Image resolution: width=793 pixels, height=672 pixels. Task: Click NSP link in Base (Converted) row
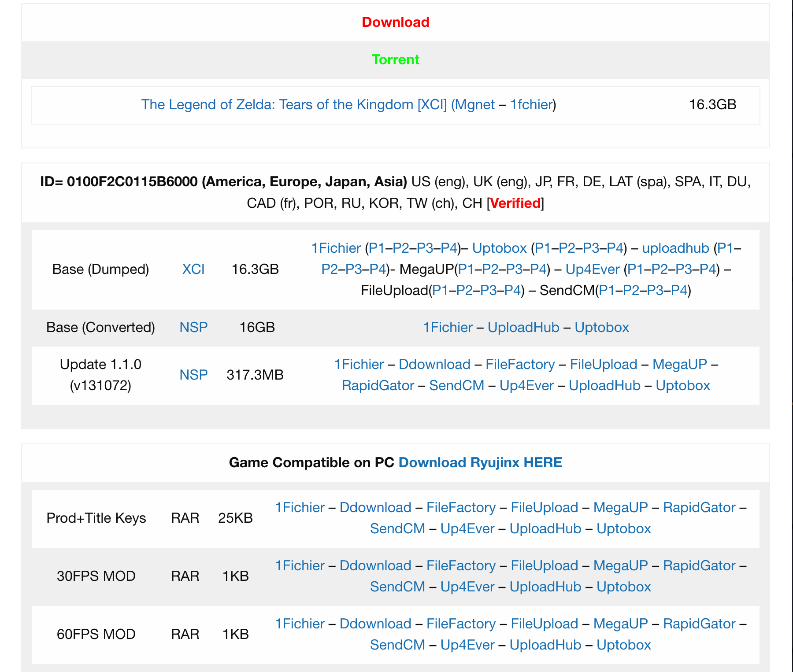click(193, 327)
